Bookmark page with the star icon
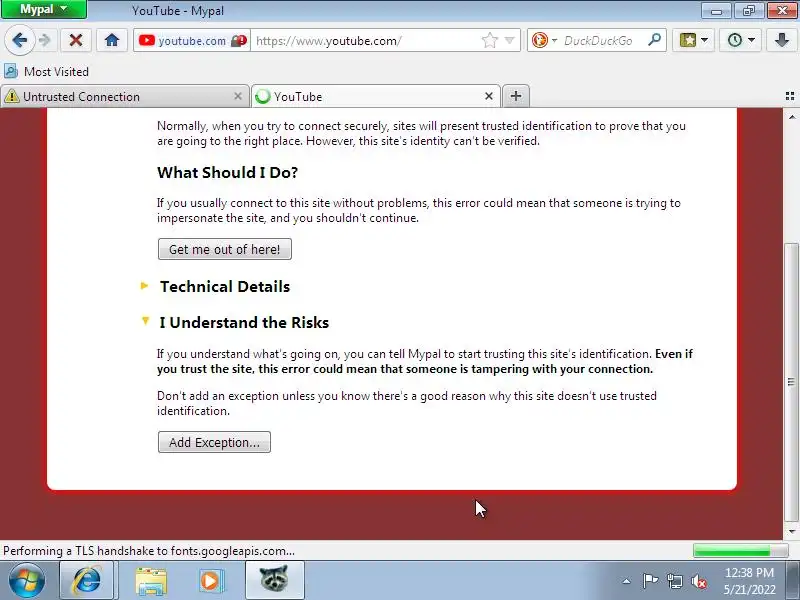Viewport: 800px width, 600px height. (x=489, y=40)
